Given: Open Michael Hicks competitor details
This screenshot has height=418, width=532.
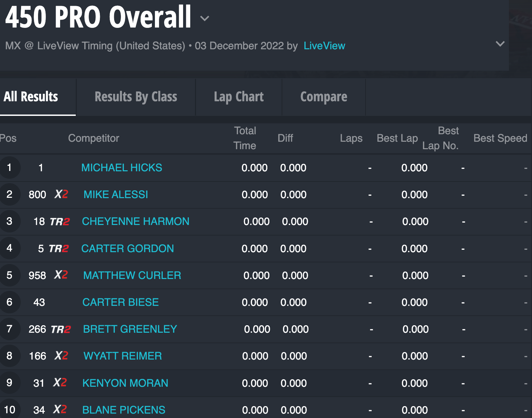Looking at the screenshot, I should tap(122, 168).
